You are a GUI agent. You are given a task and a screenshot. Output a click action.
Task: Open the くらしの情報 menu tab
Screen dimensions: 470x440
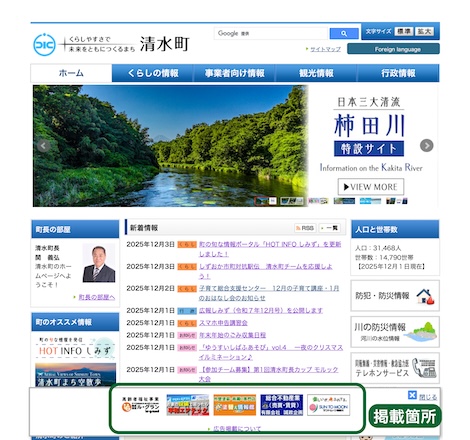153,73
